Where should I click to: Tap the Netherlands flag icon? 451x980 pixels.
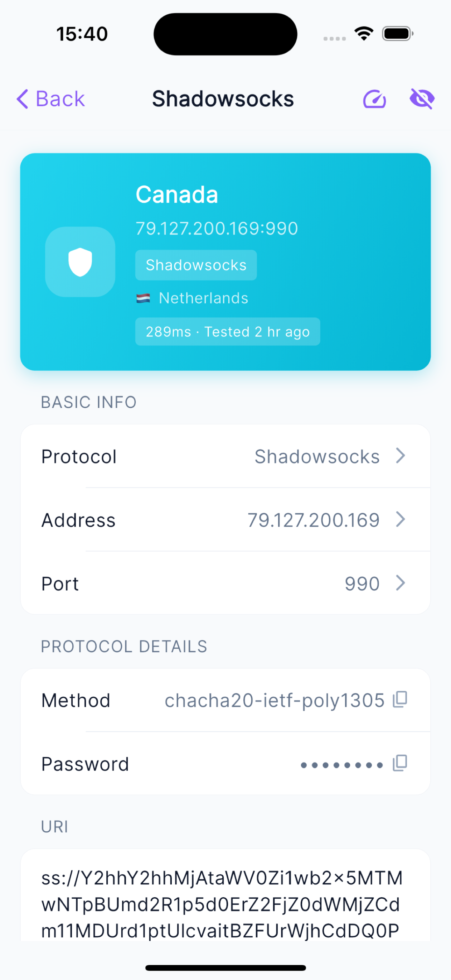tap(143, 298)
